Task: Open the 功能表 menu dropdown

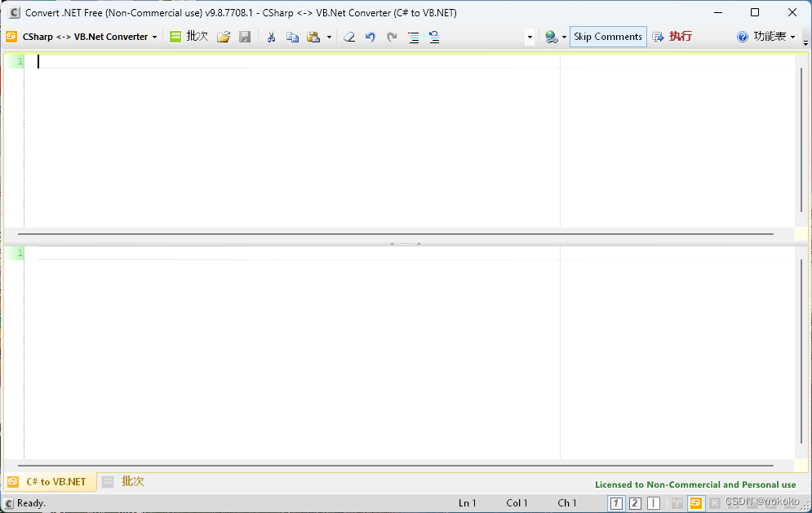Action: 774,37
